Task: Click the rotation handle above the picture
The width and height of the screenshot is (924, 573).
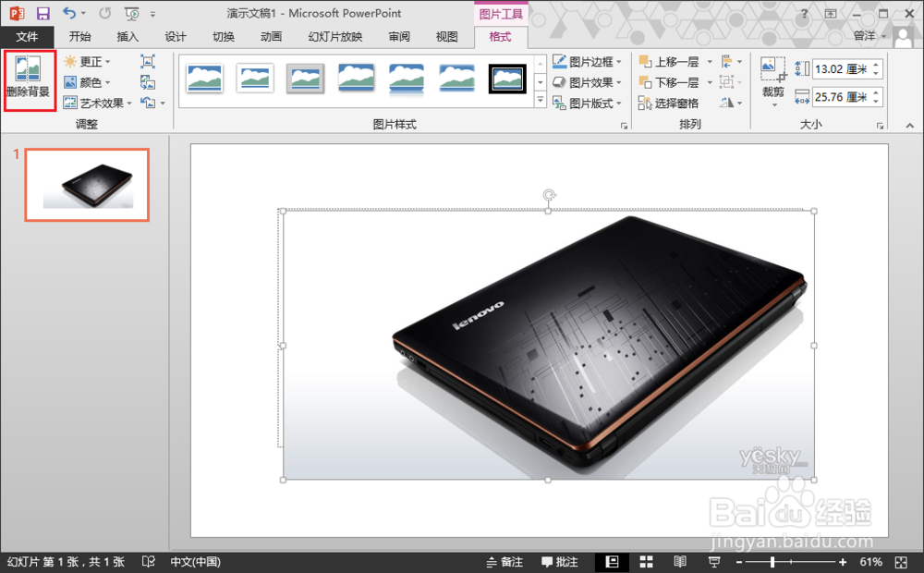Action: (549, 195)
